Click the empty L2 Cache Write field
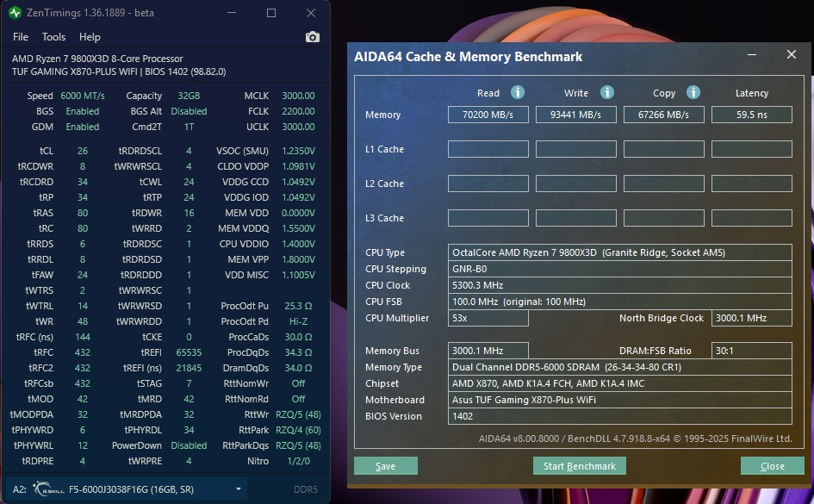 pos(575,184)
